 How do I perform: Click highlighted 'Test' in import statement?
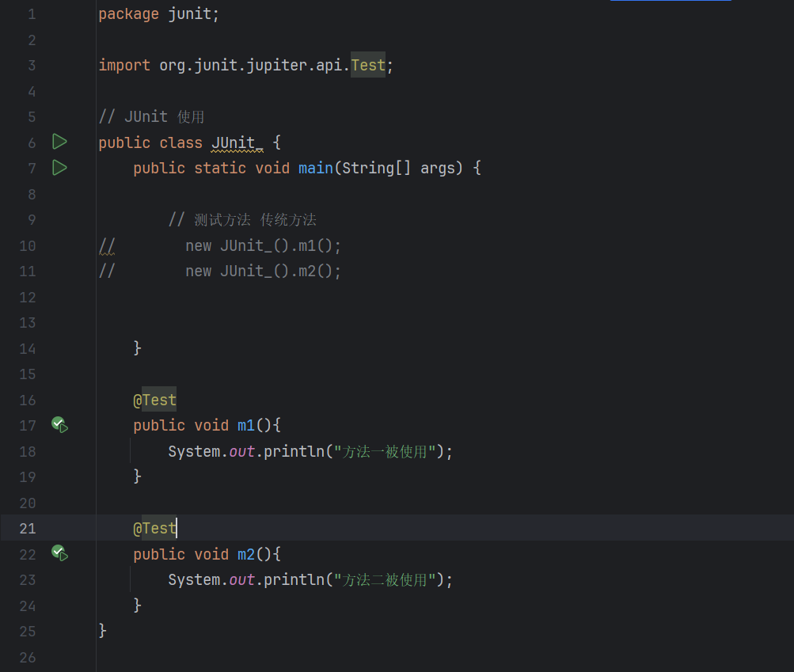(368, 66)
